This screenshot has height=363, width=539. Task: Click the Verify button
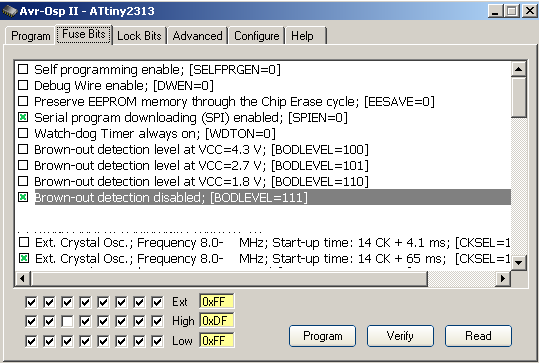(x=400, y=336)
